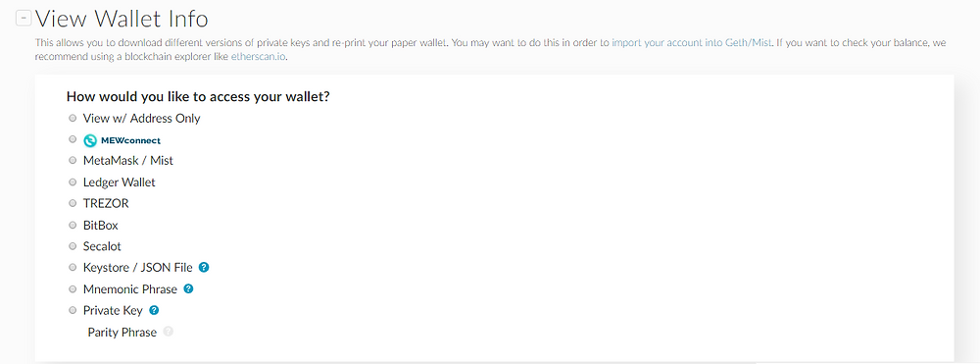
Task: Choose the Secalot option
Action: pyautogui.click(x=73, y=246)
